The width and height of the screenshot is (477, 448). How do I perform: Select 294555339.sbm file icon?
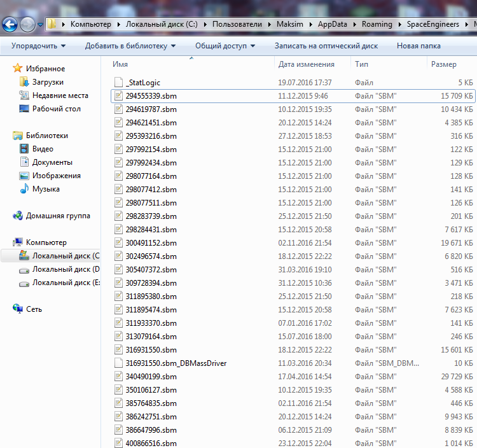click(x=119, y=95)
